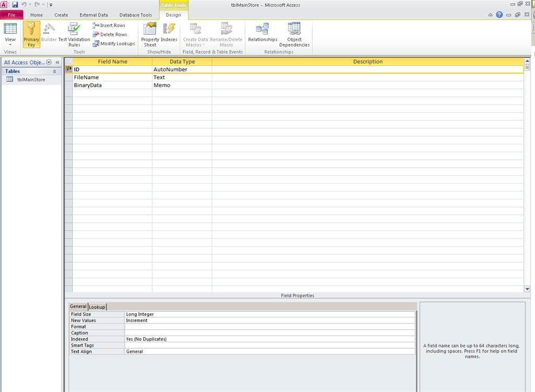
Task: Click the Save icon in quick access toolbar
Action: 15,5
